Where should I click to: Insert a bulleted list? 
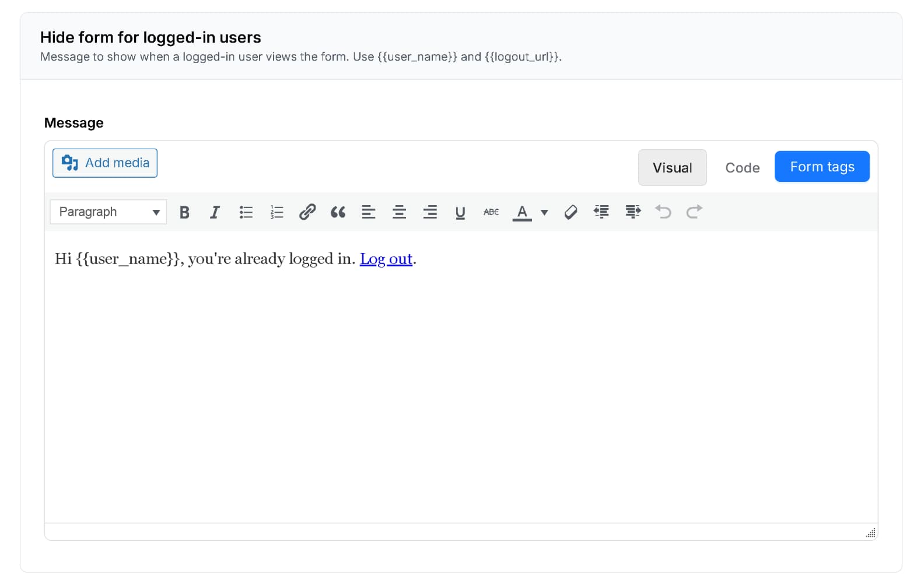pyautogui.click(x=246, y=212)
